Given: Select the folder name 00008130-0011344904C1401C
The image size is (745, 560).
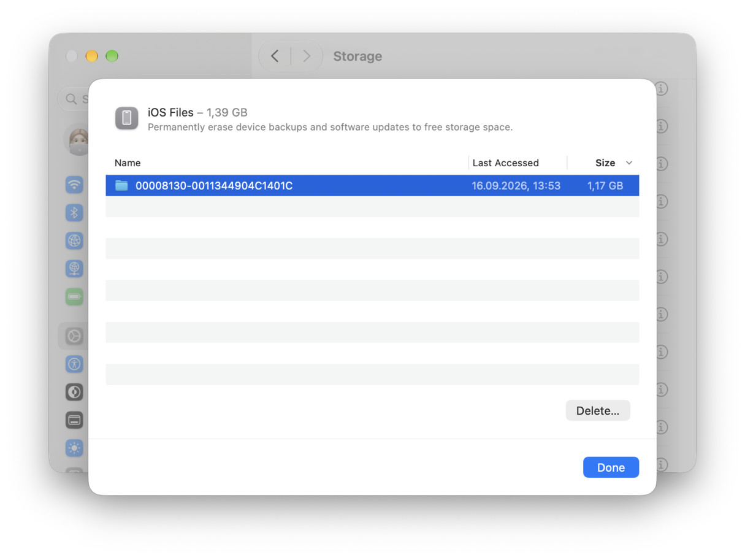Looking at the screenshot, I should [x=214, y=185].
